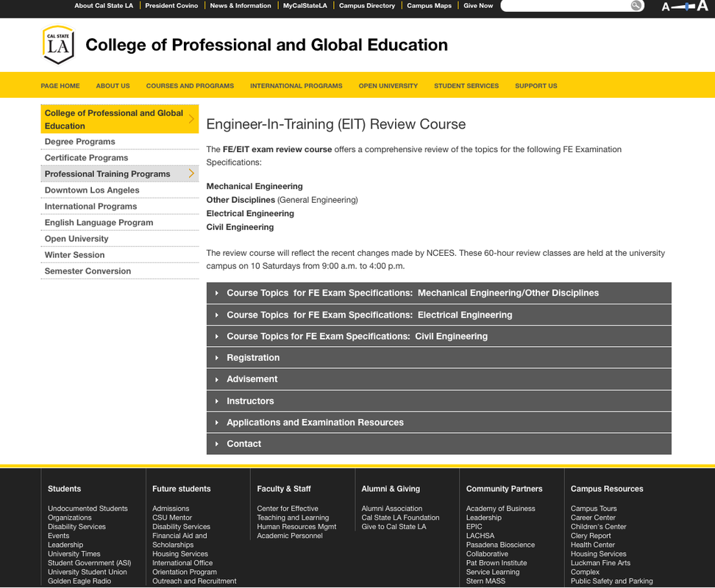Viewport: 715px width, 588px height.
Task: Click the arrow icon next to Instructors
Action: [x=217, y=401]
